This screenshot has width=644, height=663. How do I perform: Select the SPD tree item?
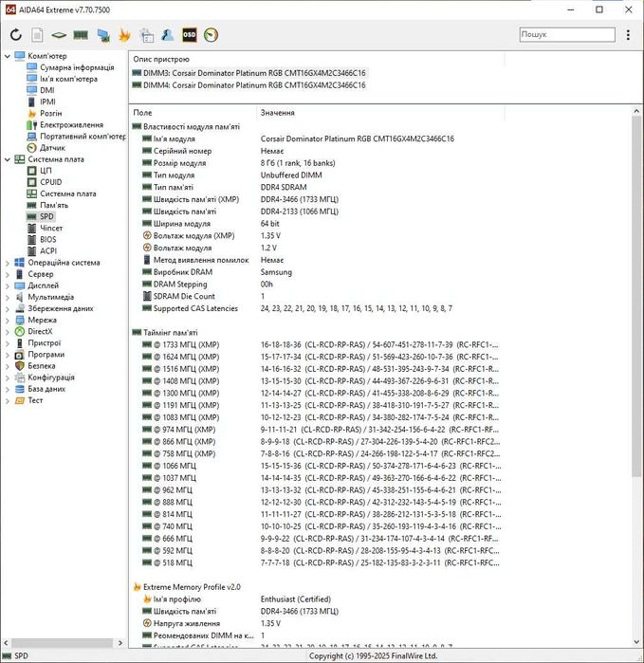(46, 216)
